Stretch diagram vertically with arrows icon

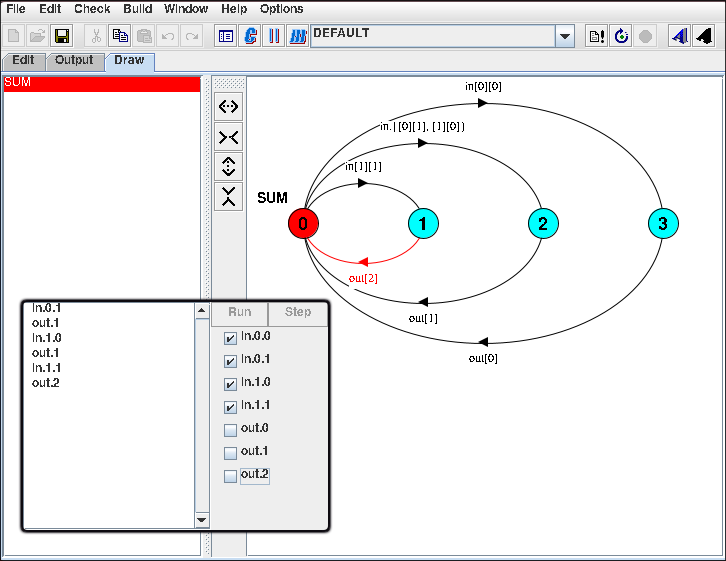[x=229, y=166]
